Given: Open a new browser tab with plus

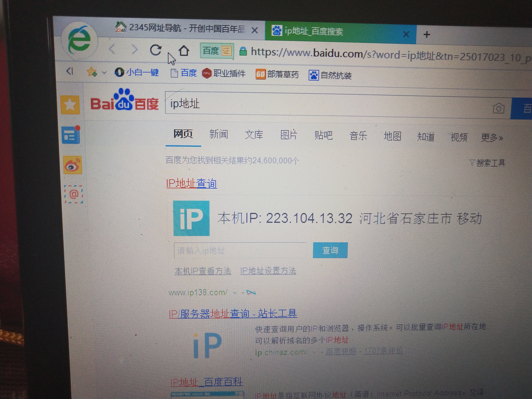Looking at the screenshot, I should (x=427, y=35).
